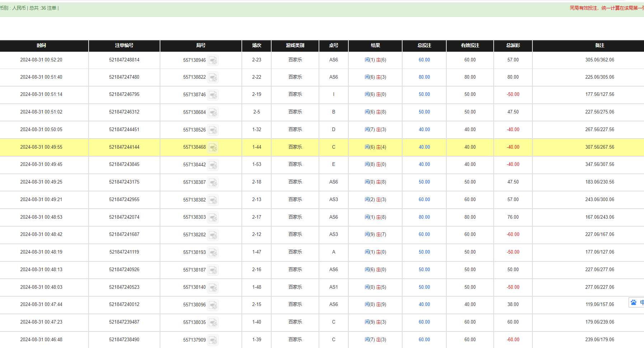644x348 pixels.
Task: Click replay icon next to round 557138282
Action: pyautogui.click(x=213, y=235)
